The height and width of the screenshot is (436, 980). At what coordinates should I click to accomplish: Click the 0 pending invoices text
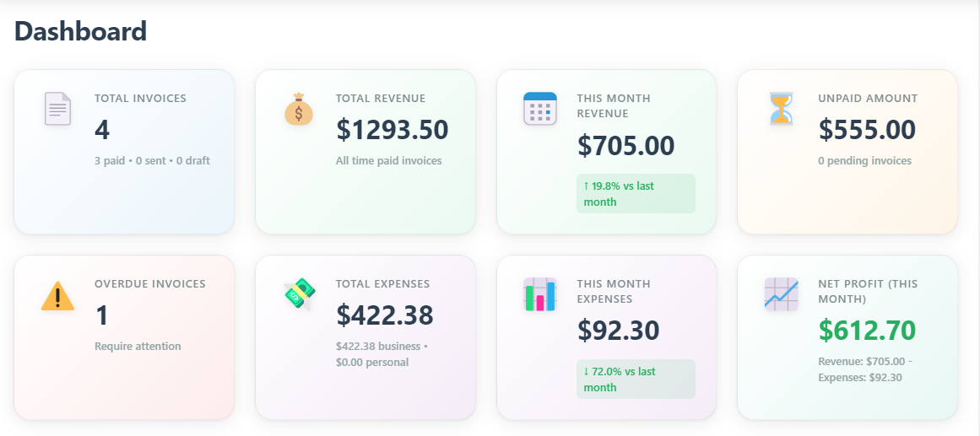click(x=864, y=161)
